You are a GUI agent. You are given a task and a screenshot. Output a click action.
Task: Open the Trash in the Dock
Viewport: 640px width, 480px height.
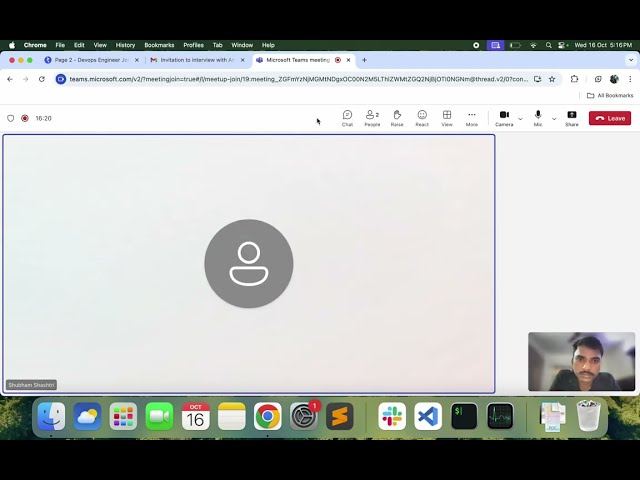point(588,416)
